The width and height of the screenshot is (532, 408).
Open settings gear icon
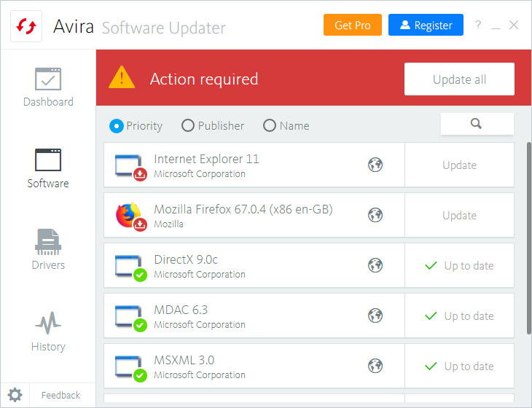15,396
